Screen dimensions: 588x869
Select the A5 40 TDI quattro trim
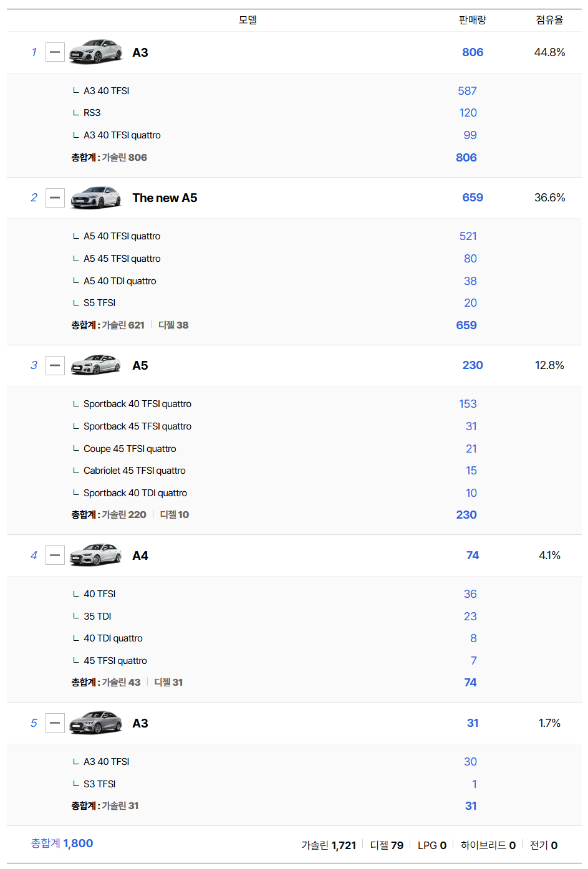[120, 281]
